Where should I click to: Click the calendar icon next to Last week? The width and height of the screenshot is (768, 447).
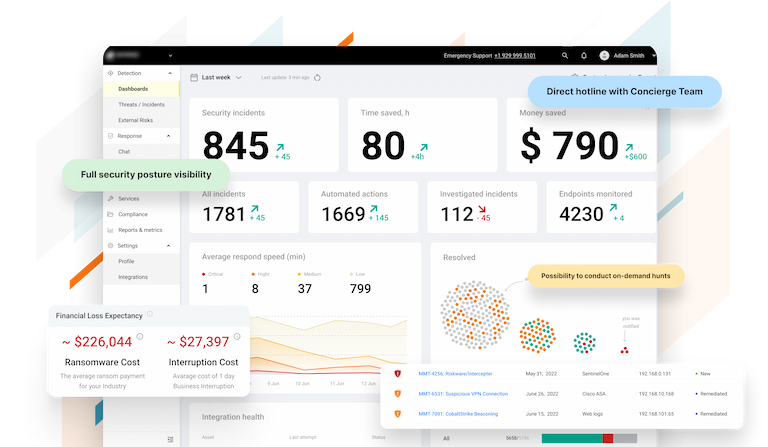pos(194,77)
